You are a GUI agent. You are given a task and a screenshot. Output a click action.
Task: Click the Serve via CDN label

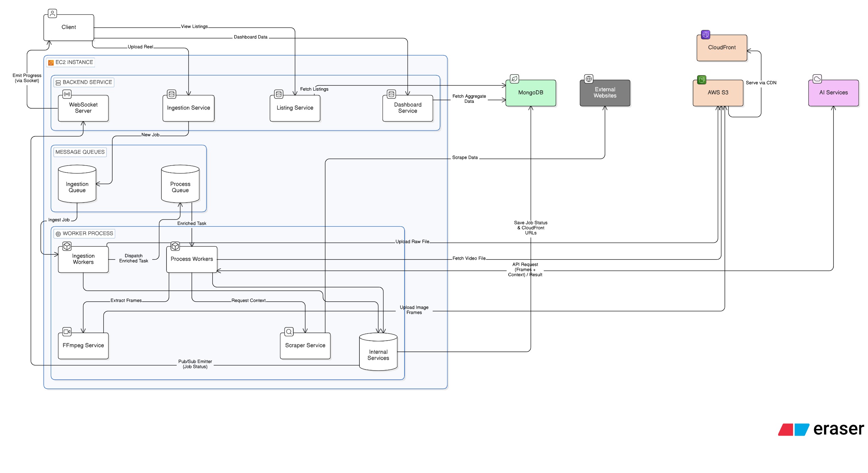(x=761, y=83)
